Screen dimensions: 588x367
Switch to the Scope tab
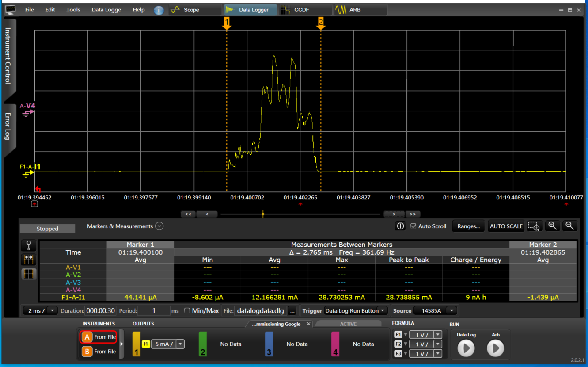[195, 10]
